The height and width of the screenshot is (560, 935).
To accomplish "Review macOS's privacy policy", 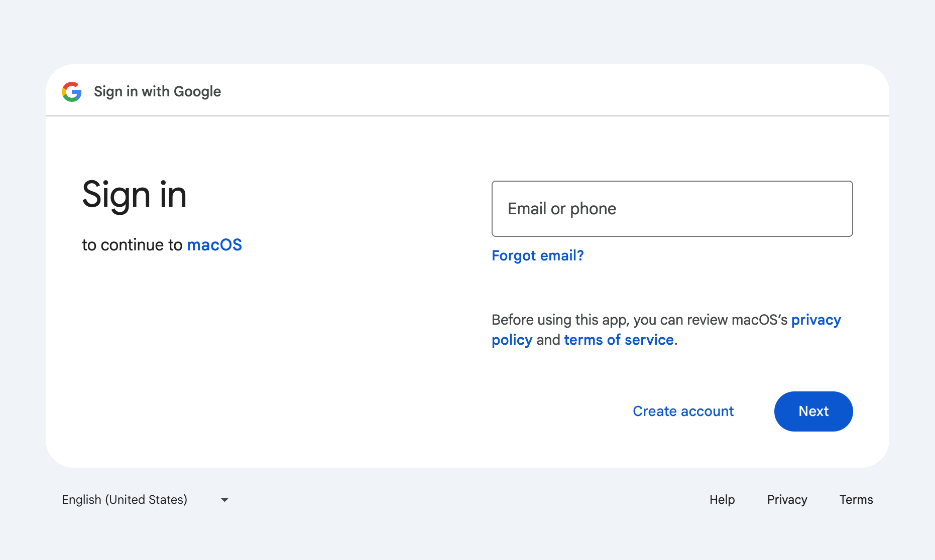I will tap(816, 320).
